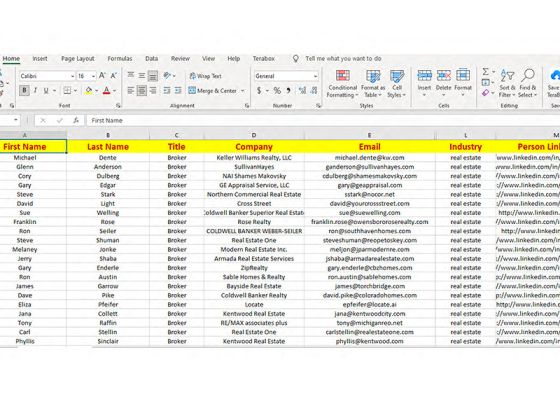560x420 pixels.
Task: Select Bottom Align icon
Action: tap(153, 75)
